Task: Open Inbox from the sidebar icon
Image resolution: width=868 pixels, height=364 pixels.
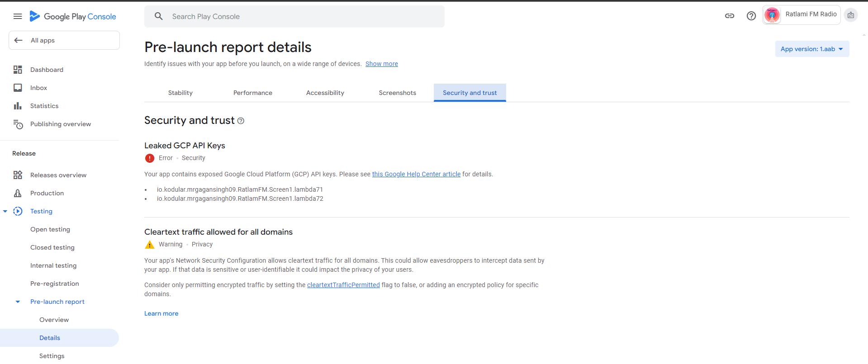Action: [18, 88]
